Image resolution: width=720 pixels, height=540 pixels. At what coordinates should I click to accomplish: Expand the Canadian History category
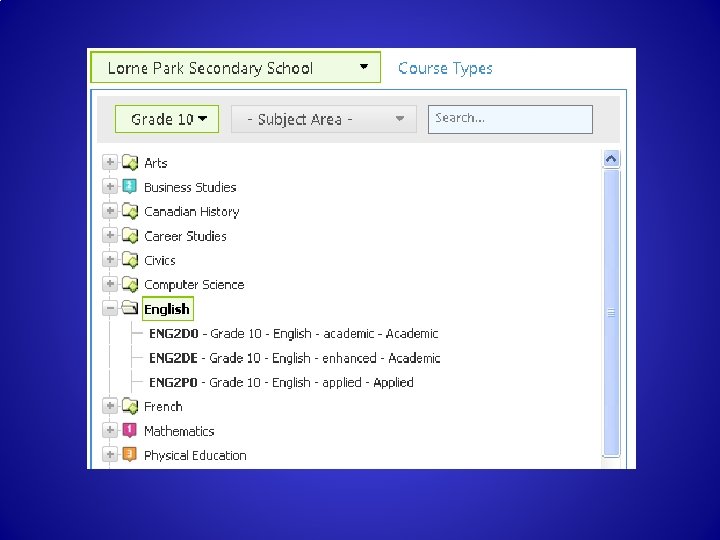click(110, 211)
